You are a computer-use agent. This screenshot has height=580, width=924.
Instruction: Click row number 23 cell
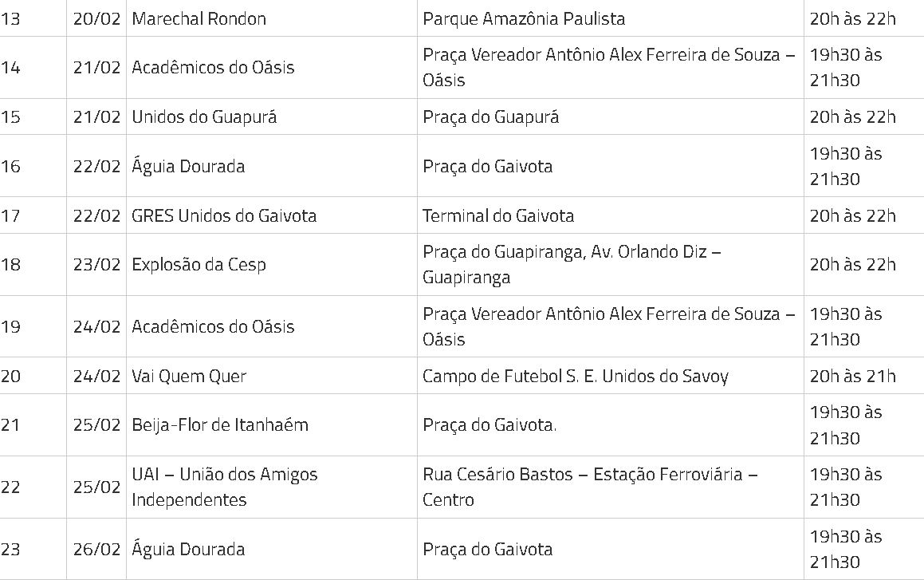point(33,550)
